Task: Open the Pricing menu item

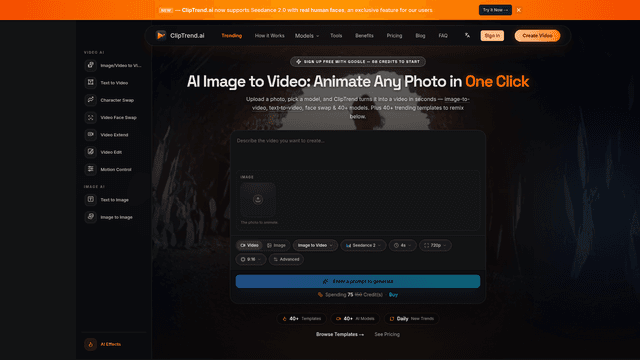Action: coord(394,36)
